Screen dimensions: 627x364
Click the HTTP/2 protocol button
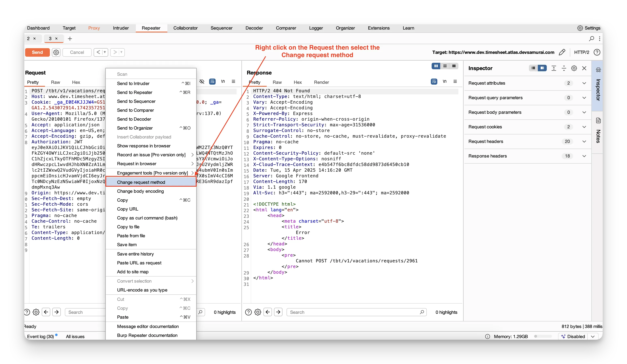581,52
